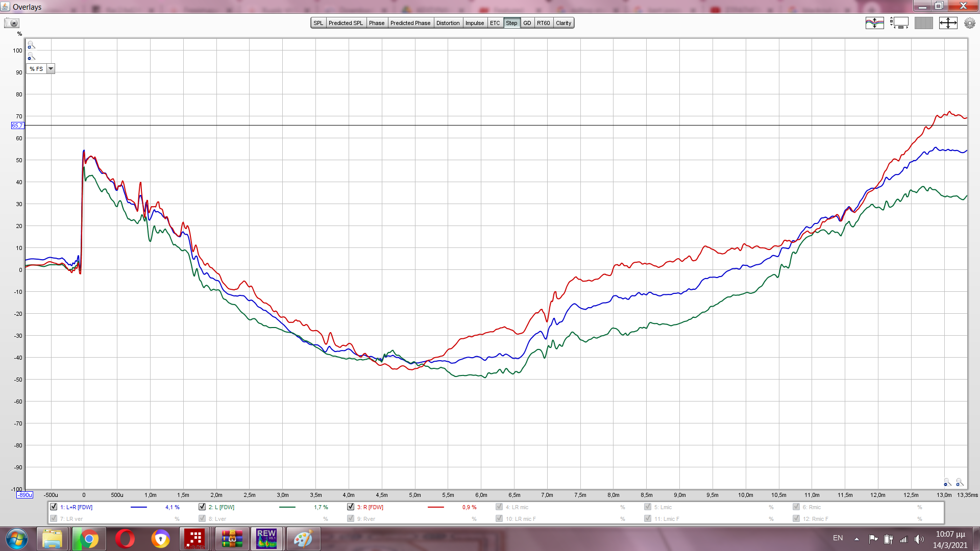980x551 pixels.
Task: Open graph controls gear icon
Action: (969, 23)
